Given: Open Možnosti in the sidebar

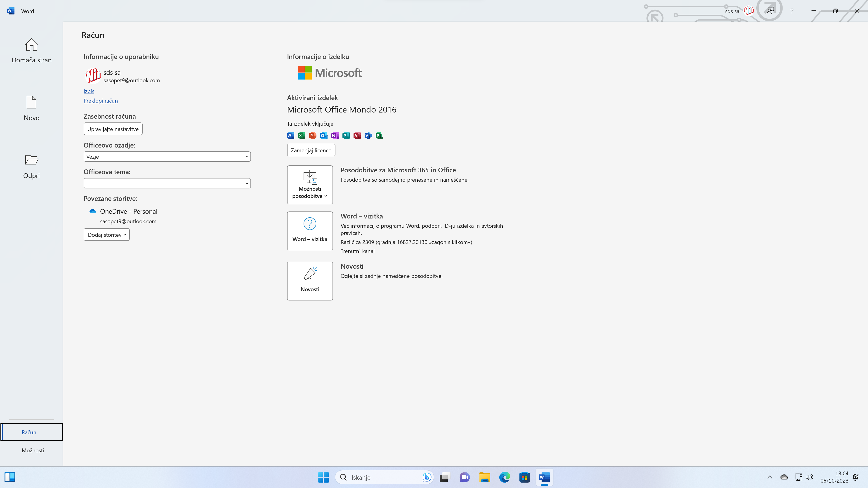Looking at the screenshot, I should click(x=32, y=450).
